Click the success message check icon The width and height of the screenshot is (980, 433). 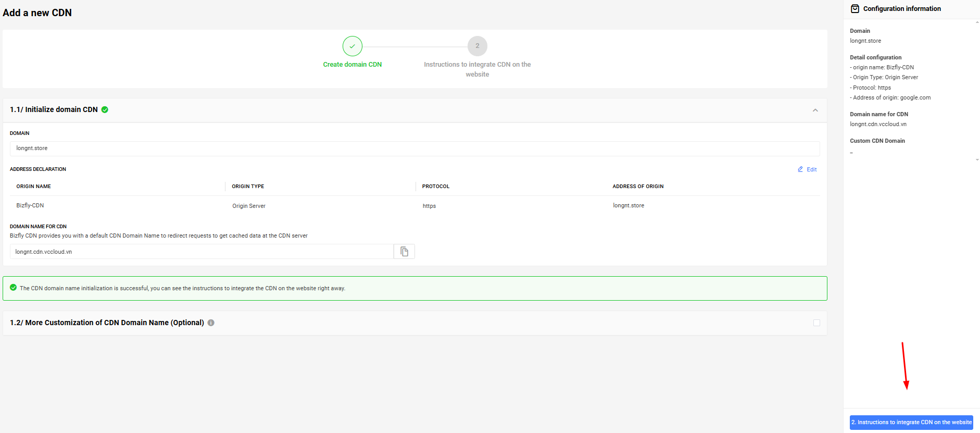pos(14,288)
